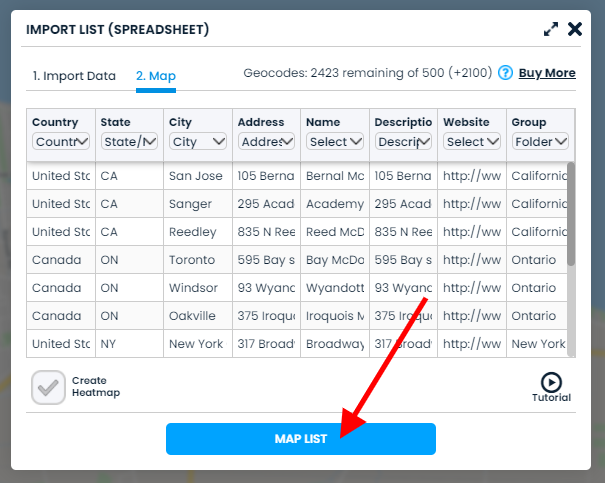Open the State column mapping dropdown
The width and height of the screenshot is (605, 483).
point(129,142)
